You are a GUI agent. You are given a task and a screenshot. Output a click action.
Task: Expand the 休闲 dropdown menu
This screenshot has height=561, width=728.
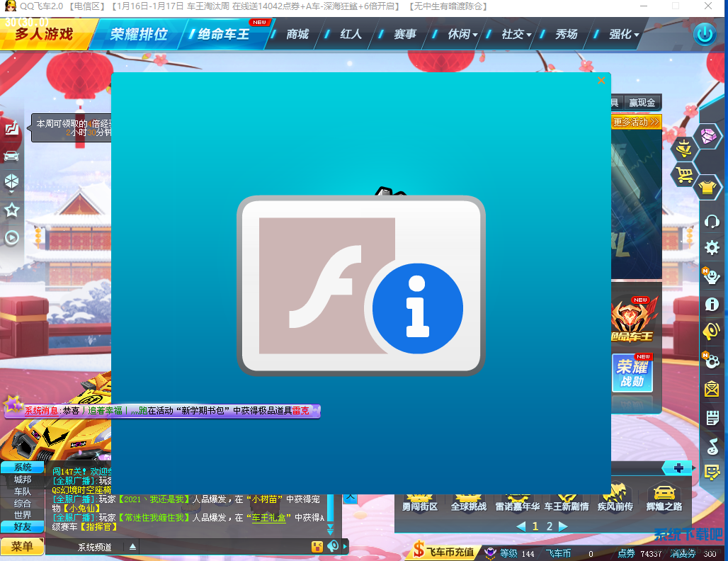(x=459, y=33)
